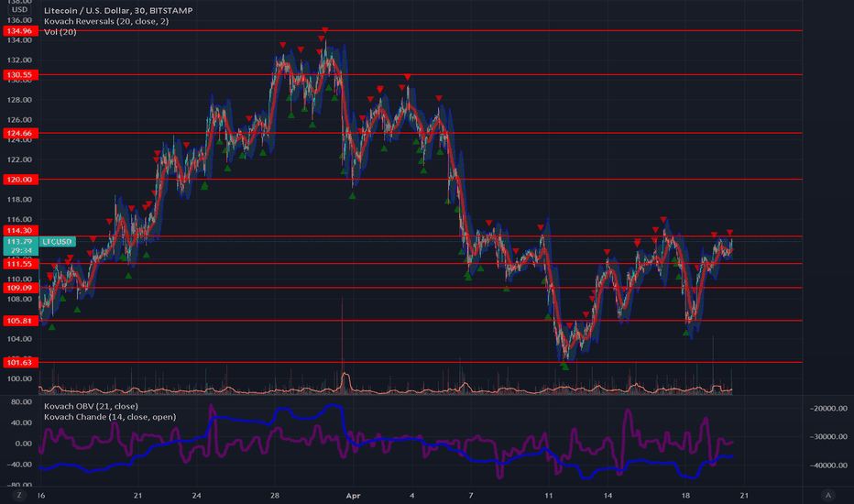The image size is (854, 504).
Task: Click the -30000.00 OBV scale value
Action: coord(828,436)
